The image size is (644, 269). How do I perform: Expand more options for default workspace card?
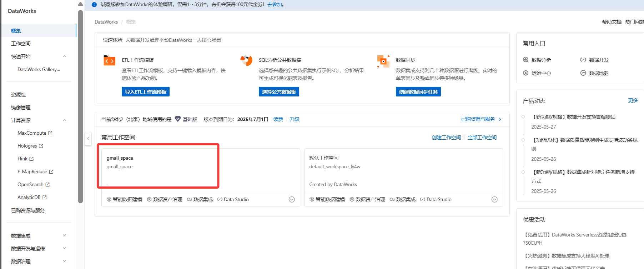[x=494, y=199]
